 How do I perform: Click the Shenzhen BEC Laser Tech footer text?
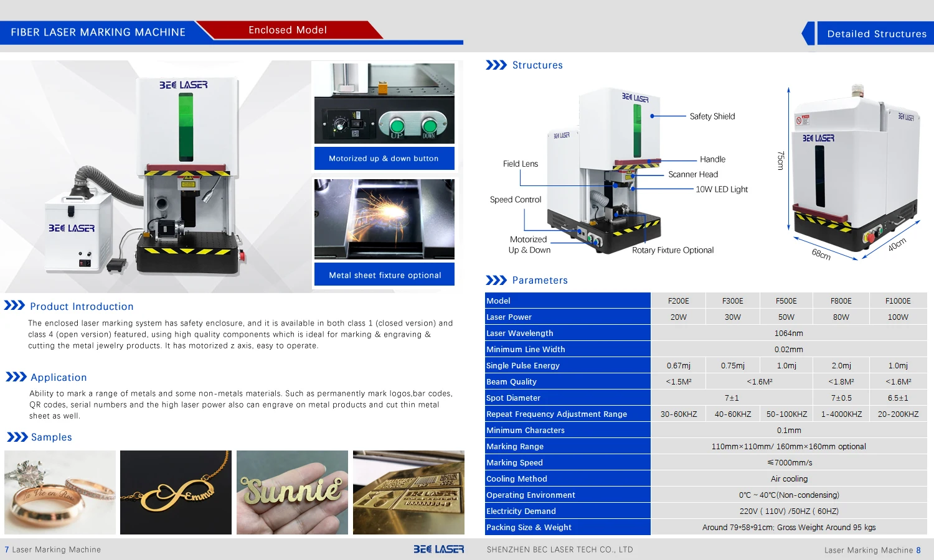(x=560, y=549)
